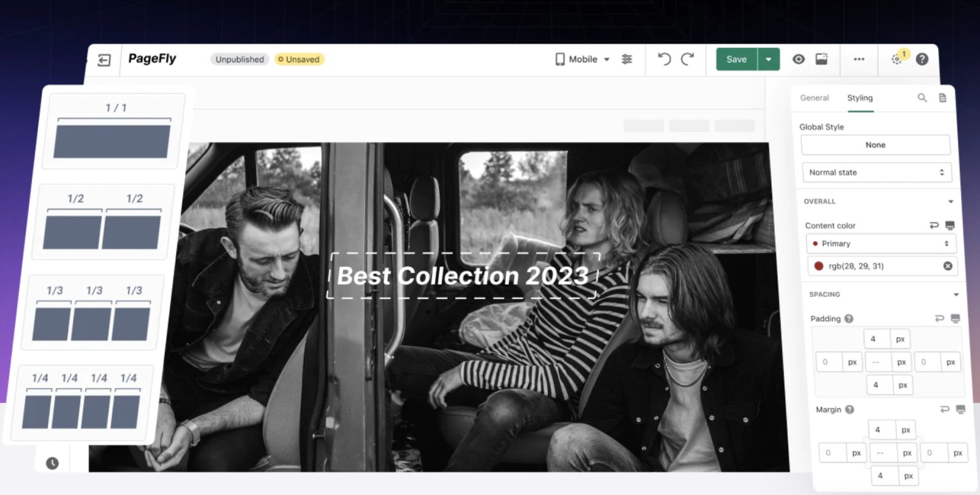Click the red color swatch circle

pyautogui.click(x=819, y=266)
